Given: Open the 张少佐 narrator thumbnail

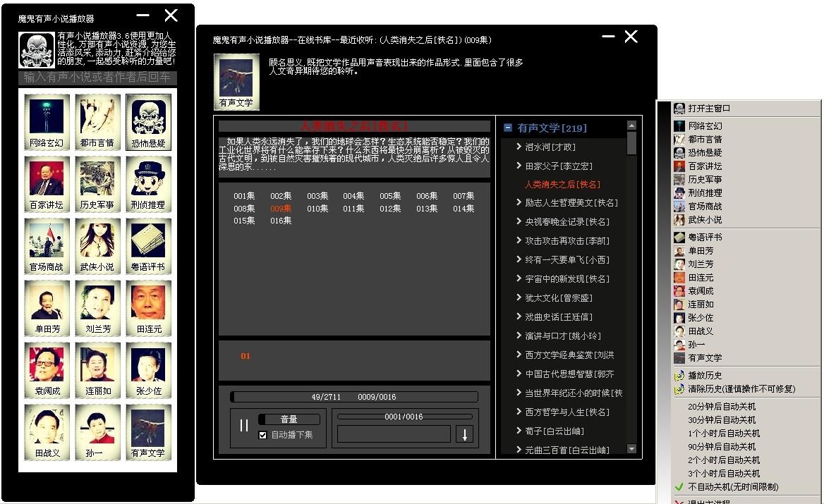Looking at the screenshot, I should pos(148,370).
